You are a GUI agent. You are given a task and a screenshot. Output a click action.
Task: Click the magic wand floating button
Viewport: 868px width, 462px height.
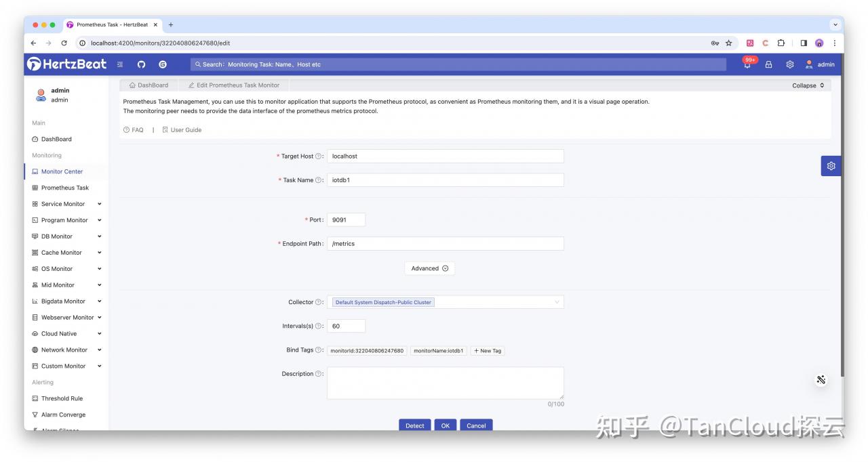[821, 379]
